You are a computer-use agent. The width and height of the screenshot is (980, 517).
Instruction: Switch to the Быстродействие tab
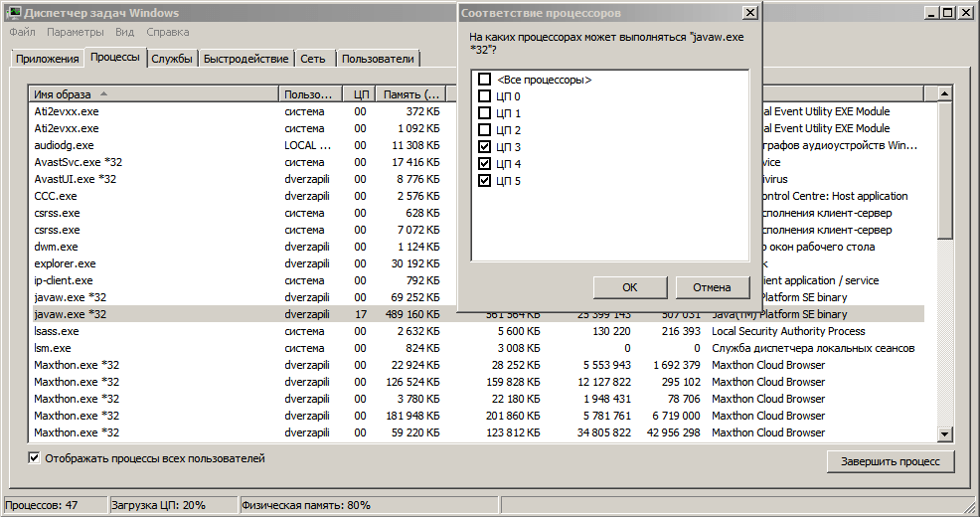tap(245, 59)
